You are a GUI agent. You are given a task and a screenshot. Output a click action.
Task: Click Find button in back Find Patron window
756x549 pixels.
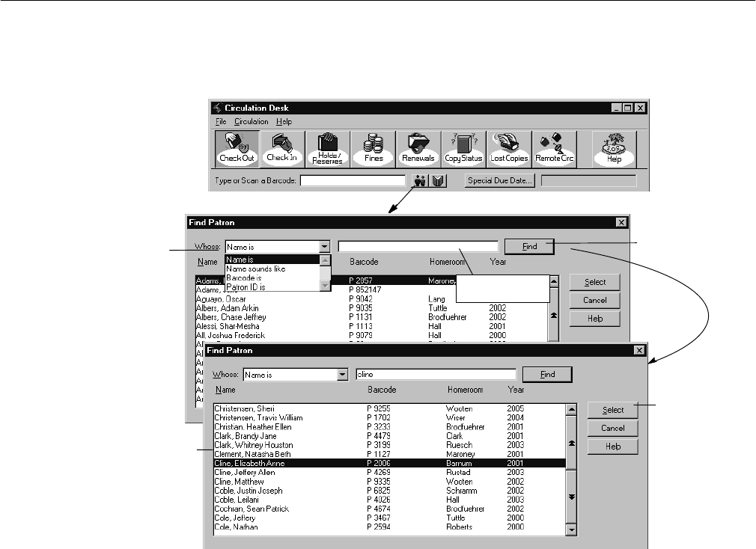pyautogui.click(x=529, y=247)
